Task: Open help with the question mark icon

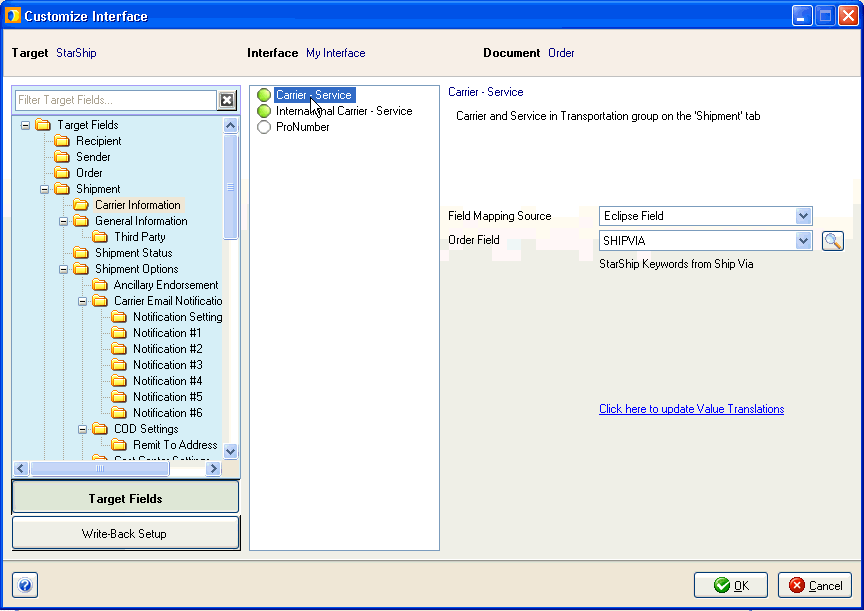Action: pyautogui.click(x=25, y=585)
